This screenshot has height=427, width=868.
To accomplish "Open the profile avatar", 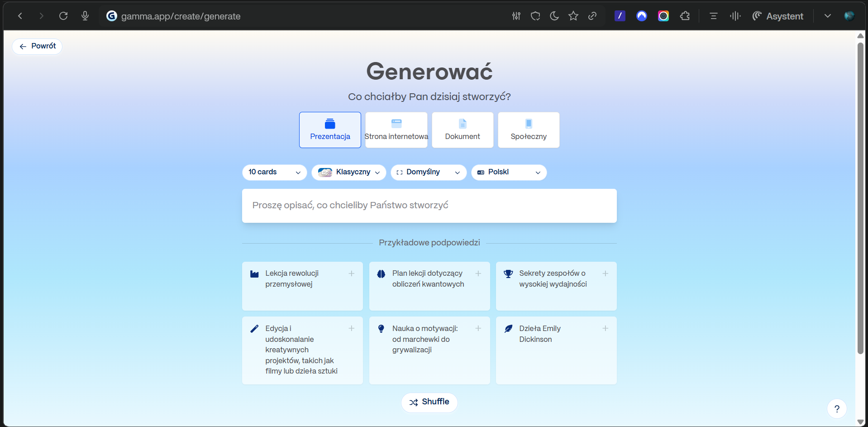I will [x=849, y=16].
